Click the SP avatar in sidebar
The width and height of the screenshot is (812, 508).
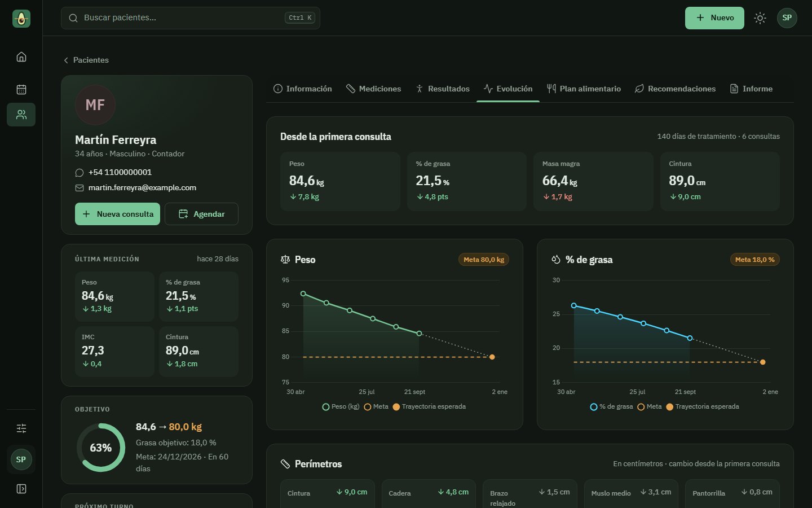tap(21, 459)
